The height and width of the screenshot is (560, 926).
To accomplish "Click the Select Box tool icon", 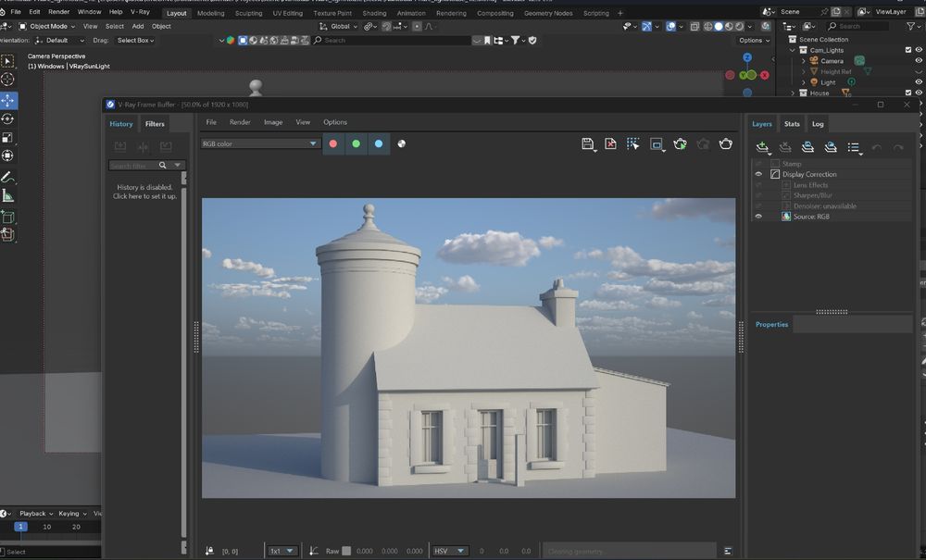I will click(x=7, y=61).
